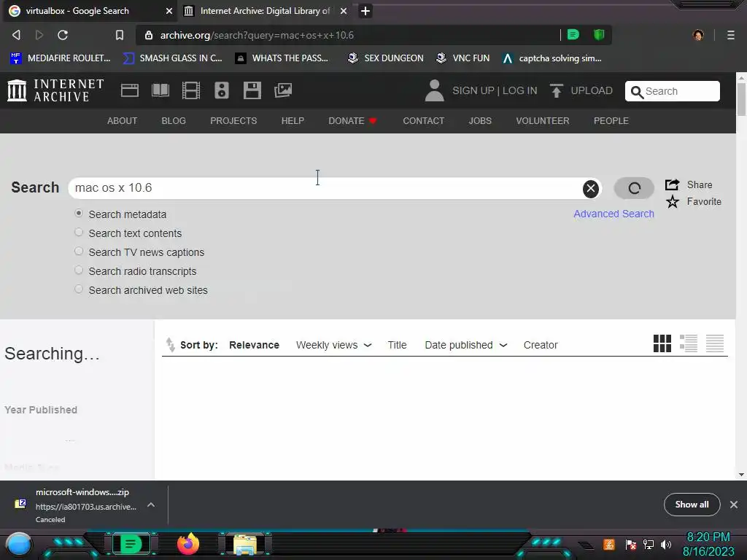
Task: Click the green chat extension icon
Action: click(x=573, y=34)
